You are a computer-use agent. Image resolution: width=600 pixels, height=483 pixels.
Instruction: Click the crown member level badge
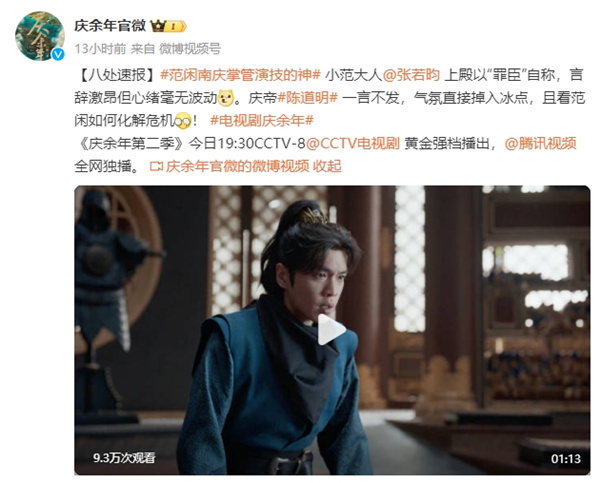168,26
